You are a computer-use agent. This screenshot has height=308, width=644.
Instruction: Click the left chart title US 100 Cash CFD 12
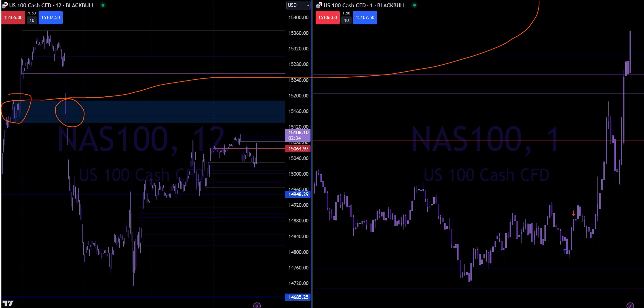52,5
